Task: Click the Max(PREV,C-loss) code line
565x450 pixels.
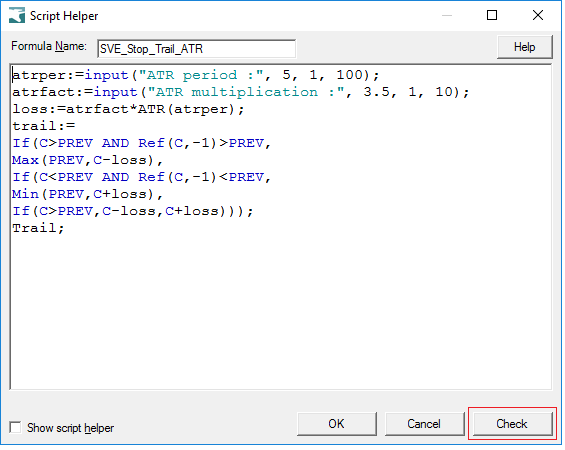Action: pos(88,160)
